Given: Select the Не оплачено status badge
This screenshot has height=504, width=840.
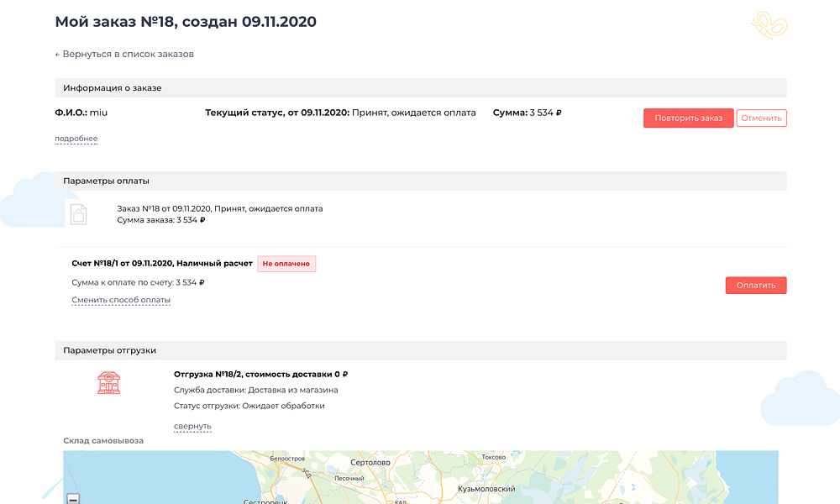Looking at the screenshot, I should pos(286,263).
